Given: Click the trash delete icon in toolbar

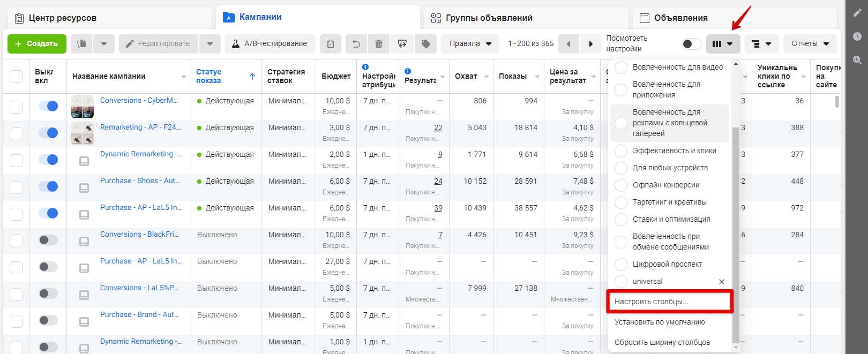Looking at the screenshot, I should [379, 44].
